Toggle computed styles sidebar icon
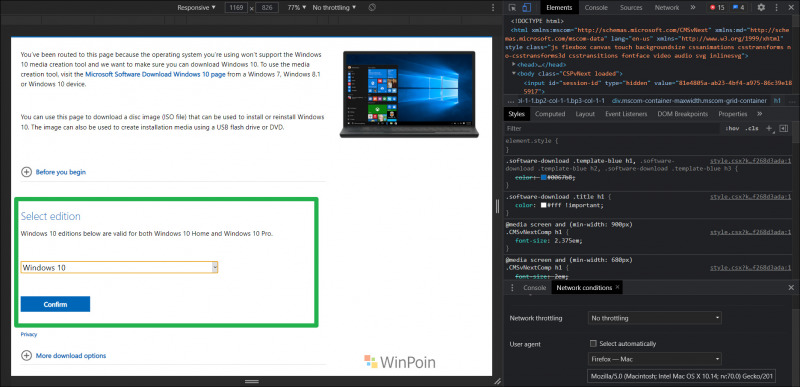 point(784,128)
